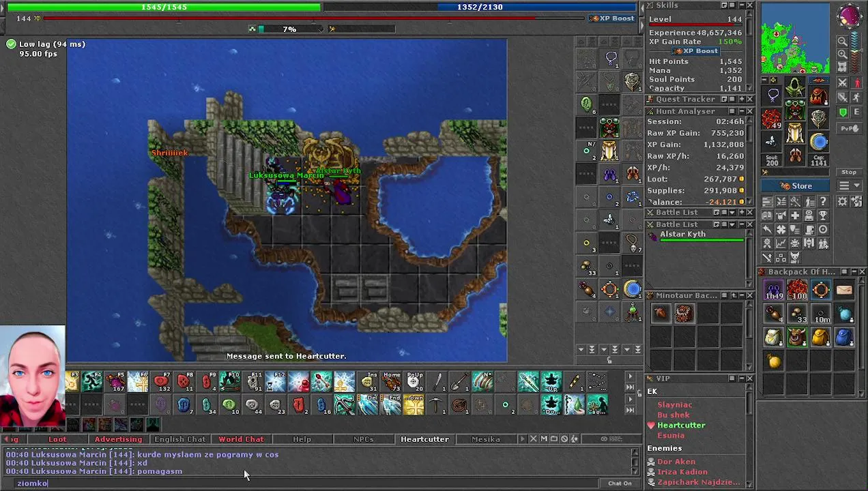This screenshot has width=868, height=491.
Task: Use the crossbow icon on lower action bar
Action: tap(345, 405)
